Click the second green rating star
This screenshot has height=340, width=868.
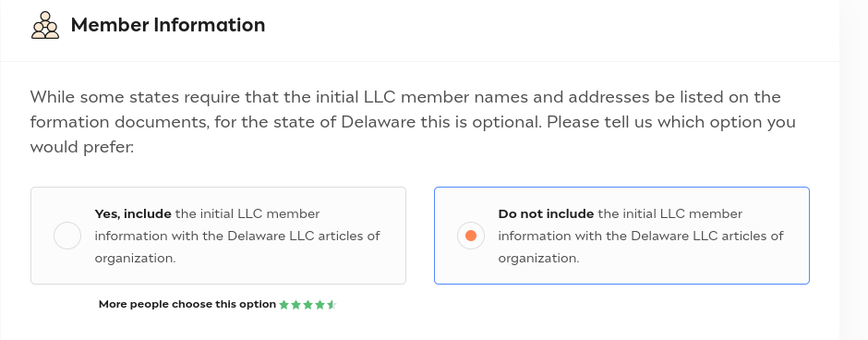coord(296,305)
